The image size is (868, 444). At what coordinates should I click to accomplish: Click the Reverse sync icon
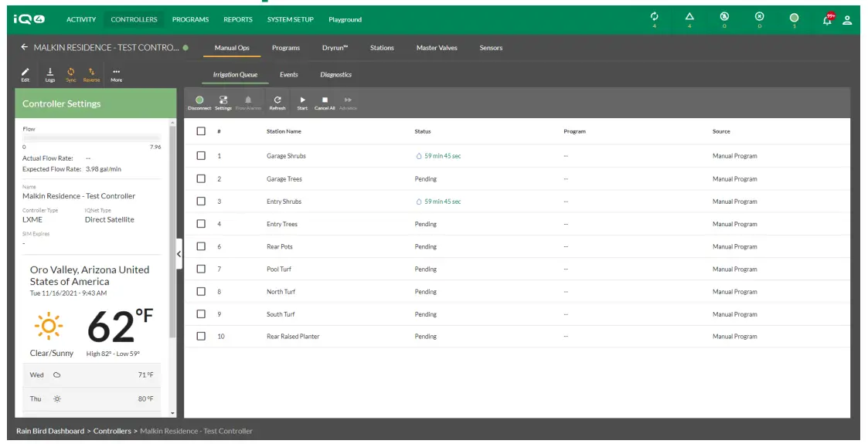[91, 73]
